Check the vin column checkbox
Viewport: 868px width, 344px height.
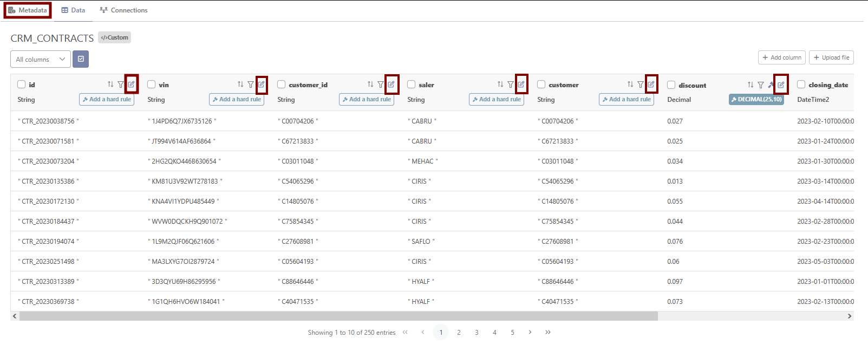pos(152,85)
